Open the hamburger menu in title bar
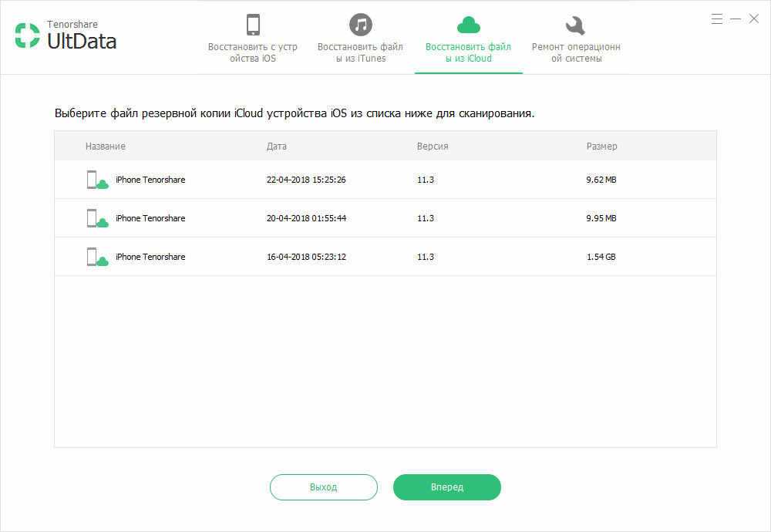 coord(717,19)
